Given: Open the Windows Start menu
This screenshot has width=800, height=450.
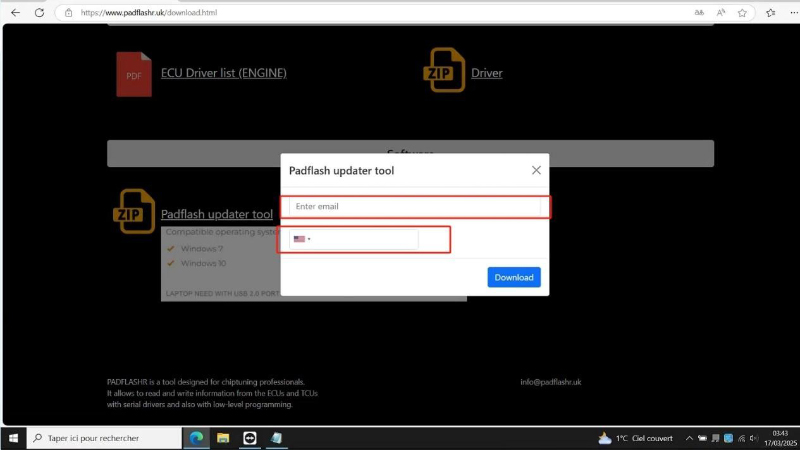Looking at the screenshot, I should [14, 438].
